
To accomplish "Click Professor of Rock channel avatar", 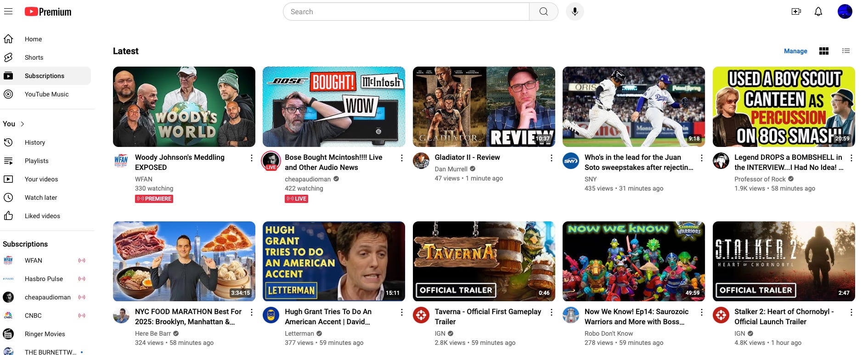I will pos(721,161).
